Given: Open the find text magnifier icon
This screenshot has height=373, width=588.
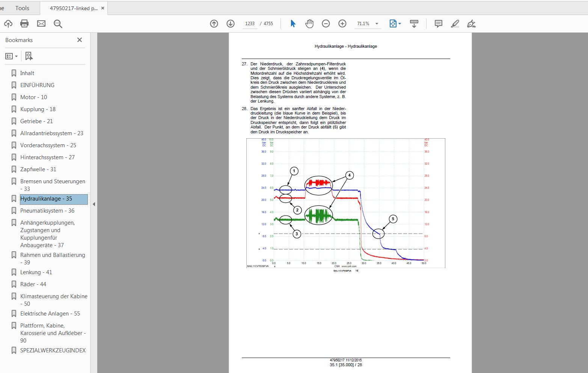Looking at the screenshot, I should coord(58,24).
